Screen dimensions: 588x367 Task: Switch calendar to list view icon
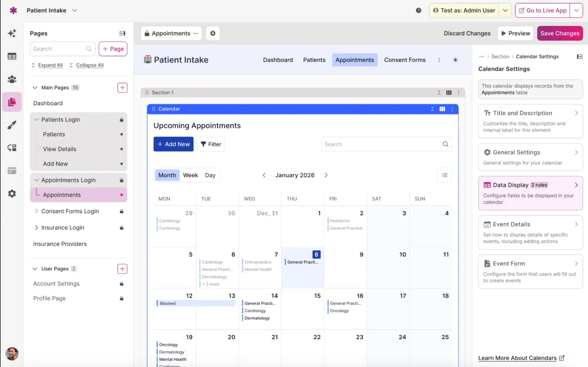click(x=445, y=175)
